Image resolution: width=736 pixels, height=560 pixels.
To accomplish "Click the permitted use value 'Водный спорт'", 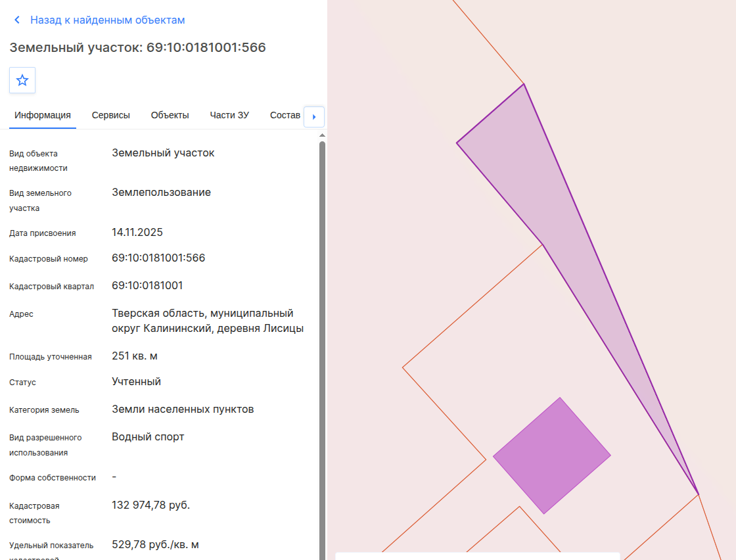I will 148,437.
